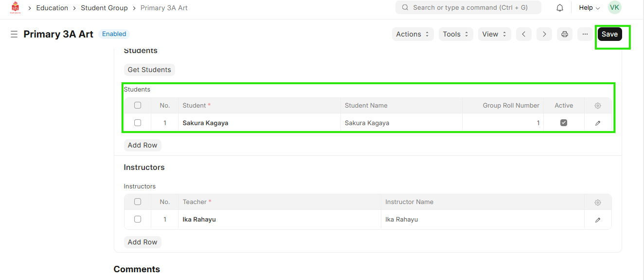Open the Actions dropdown

tap(412, 34)
